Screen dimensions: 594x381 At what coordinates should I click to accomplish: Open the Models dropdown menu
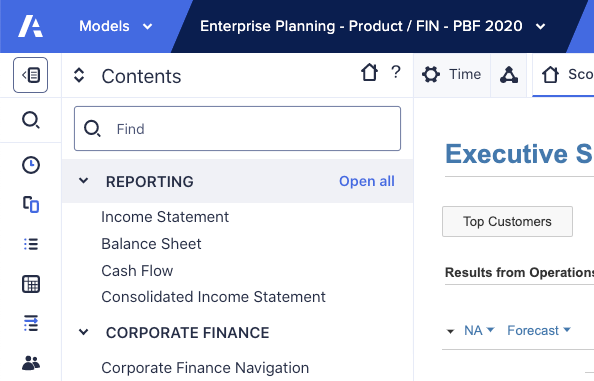tap(116, 26)
